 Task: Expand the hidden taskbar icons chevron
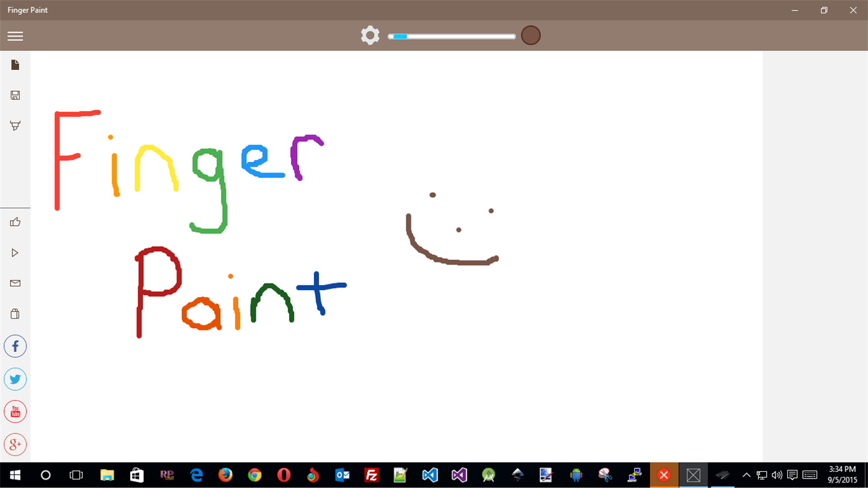pos(746,475)
